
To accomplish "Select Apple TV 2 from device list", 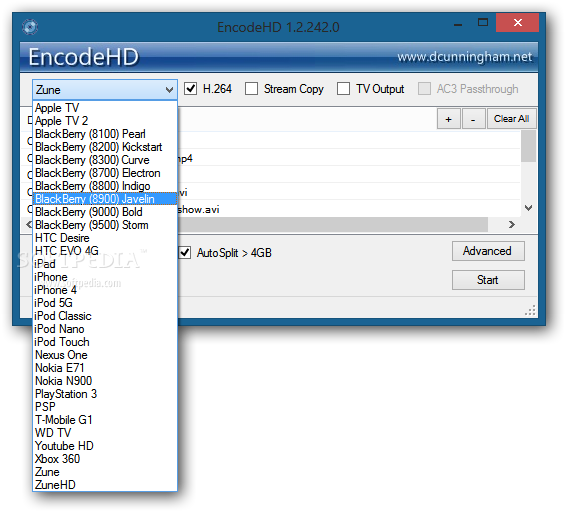I will [105, 121].
